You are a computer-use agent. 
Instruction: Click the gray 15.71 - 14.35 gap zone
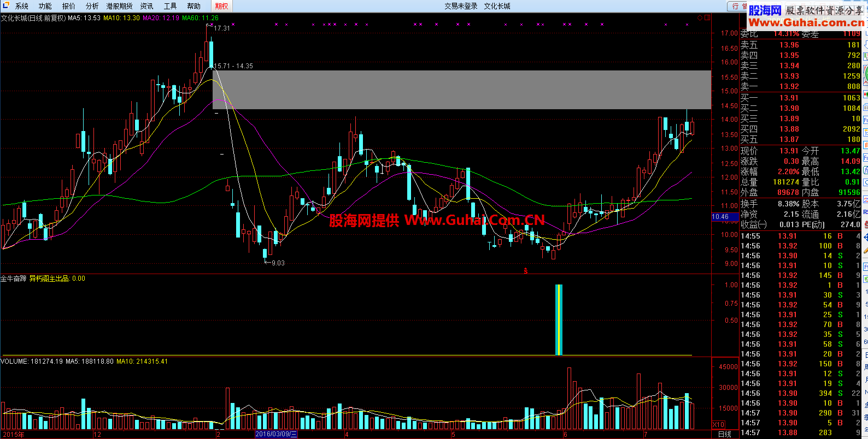462,90
